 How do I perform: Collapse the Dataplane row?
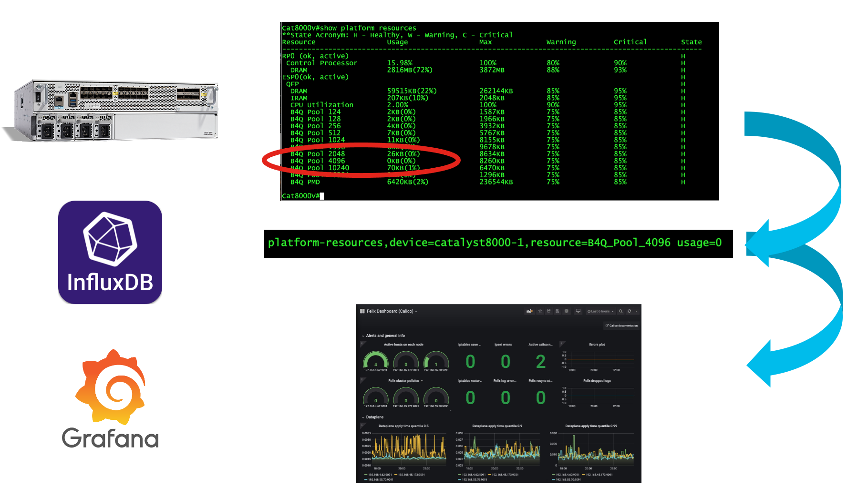(x=372, y=417)
